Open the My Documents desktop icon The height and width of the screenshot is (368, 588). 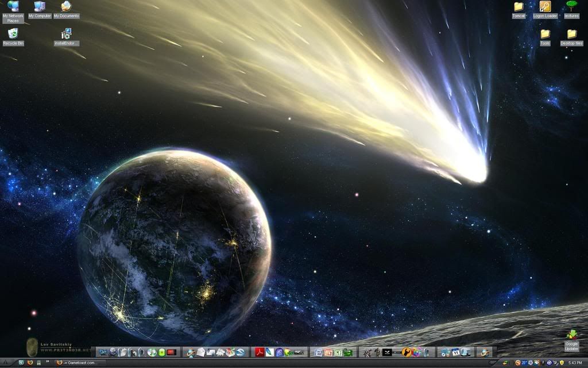(66, 10)
